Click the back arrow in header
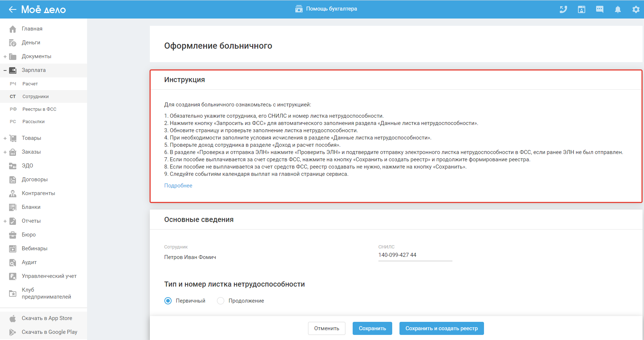 13,9
